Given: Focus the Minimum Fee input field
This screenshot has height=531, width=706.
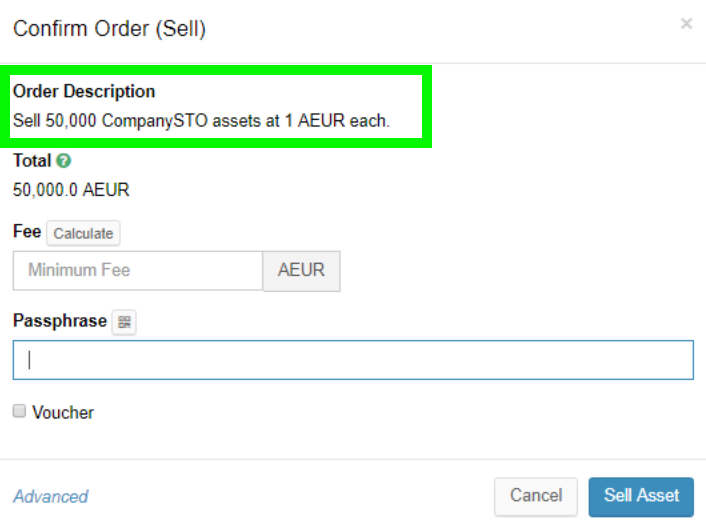Looking at the screenshot, I should 138,270.
